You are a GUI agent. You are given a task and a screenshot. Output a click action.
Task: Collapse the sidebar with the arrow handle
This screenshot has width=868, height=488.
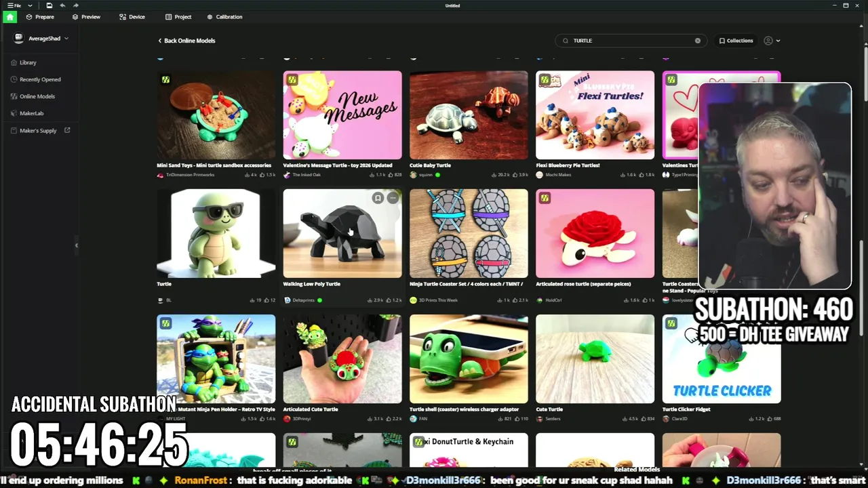(76, 245)
